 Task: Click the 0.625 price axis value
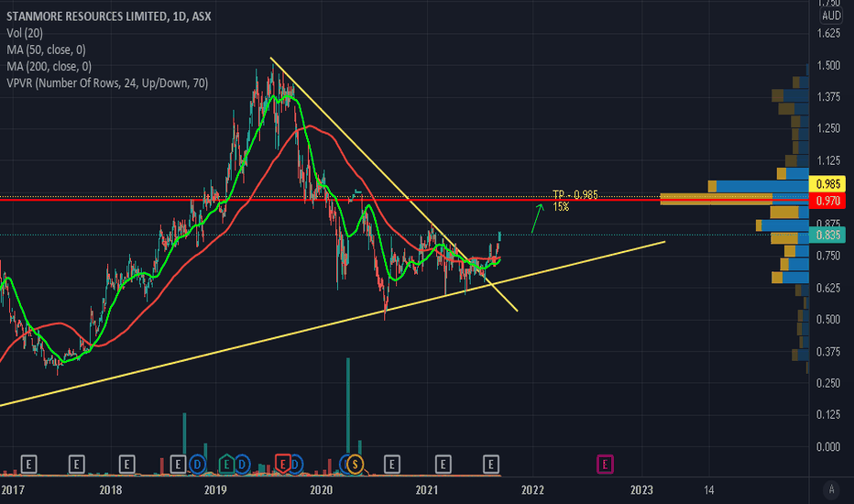click(x=828, y=288)
